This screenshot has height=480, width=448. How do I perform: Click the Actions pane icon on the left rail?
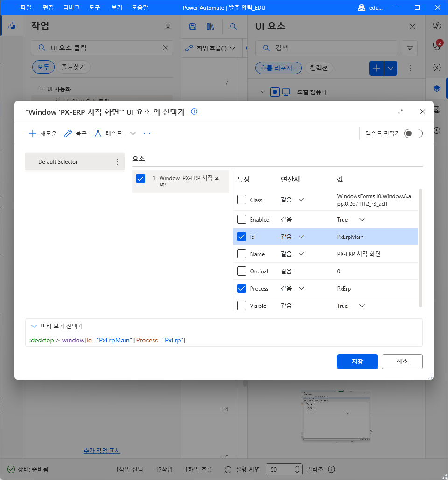(x=12, y=26)
